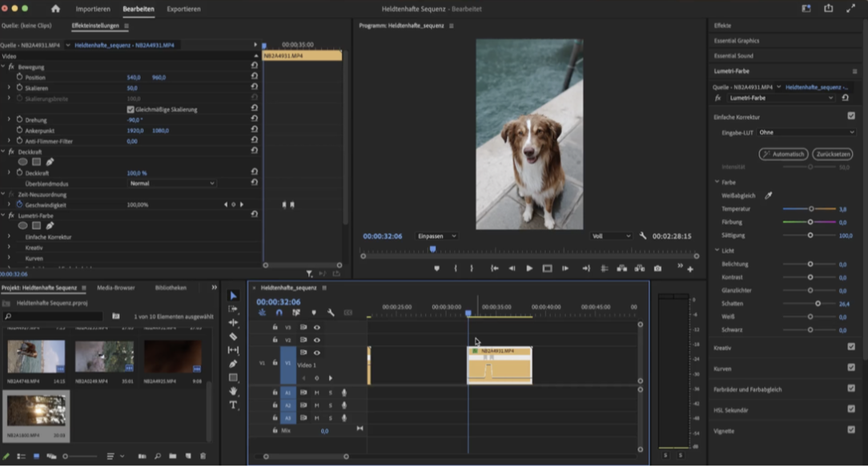Viewport: 868px width, 468px height.
Task: Click the Schatten slider handle
Action: click(x=818, y=304)
